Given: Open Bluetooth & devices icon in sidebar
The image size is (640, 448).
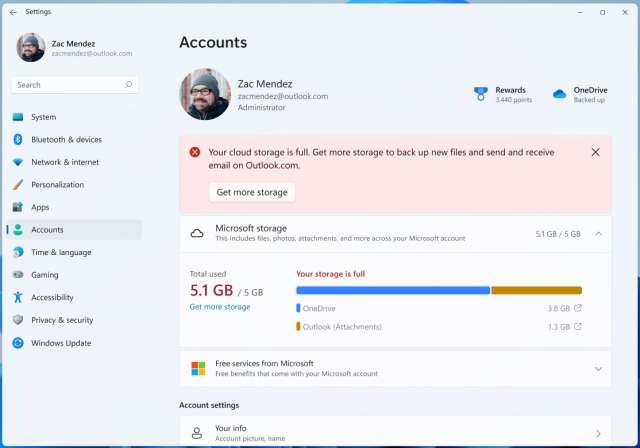Looking at the screenshot, I should pyautogui.click(x=18, y=140).
